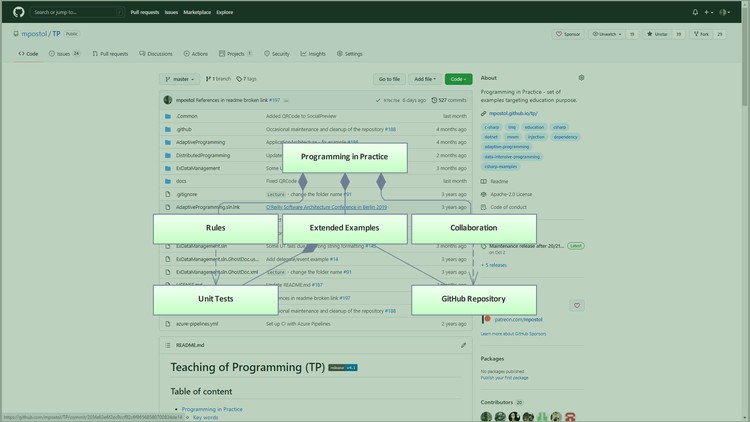Go to Explore
Screen dimensions: 750x422
coord(224,12)
